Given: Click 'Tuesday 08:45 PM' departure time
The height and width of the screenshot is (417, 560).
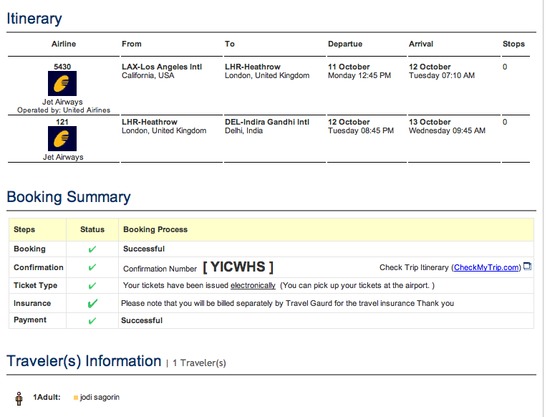Looking at the screenshot, I should 361,131.
